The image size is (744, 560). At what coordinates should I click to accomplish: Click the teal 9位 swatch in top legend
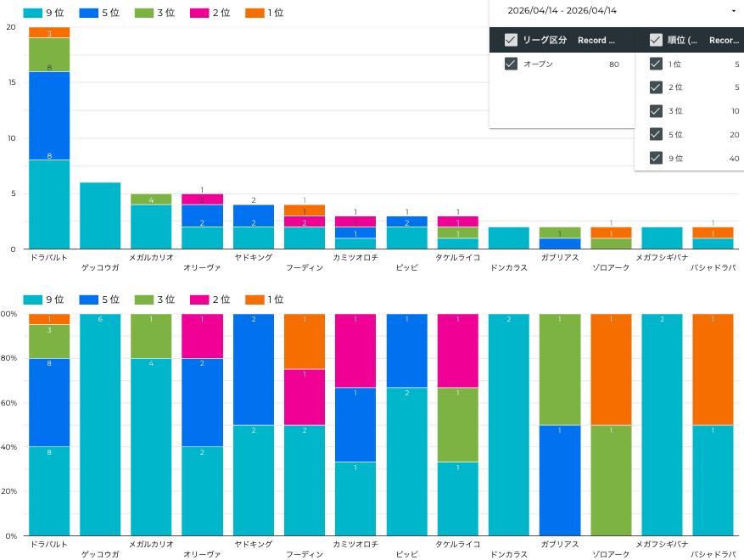[32, 13]
